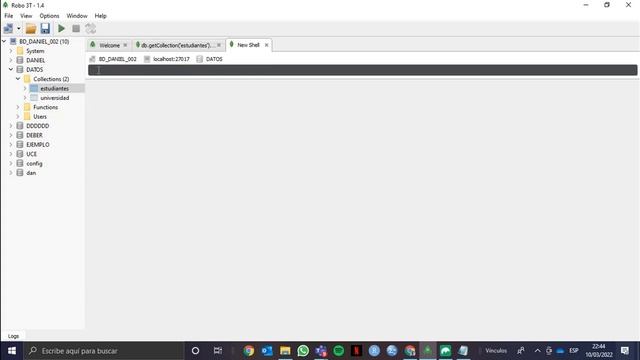The width and height of the screenshot is (640, 360).
Task: Expand the System folder
Action: point(11,51)
